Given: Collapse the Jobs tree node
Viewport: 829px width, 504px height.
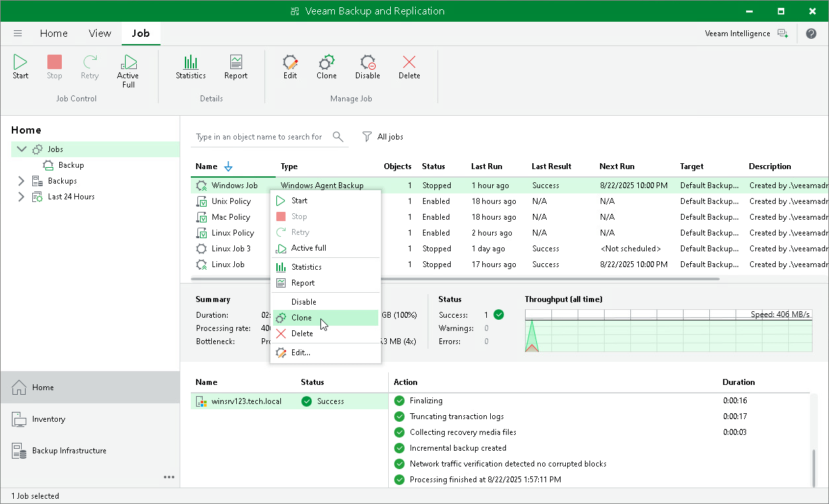Looking at the screenshot, I should pyautogui.click(x=21, y=149).
